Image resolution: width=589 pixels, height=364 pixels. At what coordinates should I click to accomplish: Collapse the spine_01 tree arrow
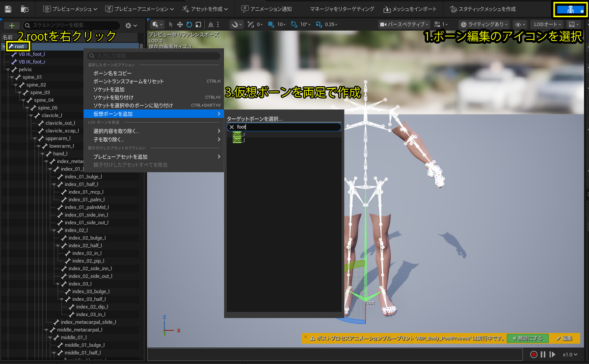coord(11,78)
